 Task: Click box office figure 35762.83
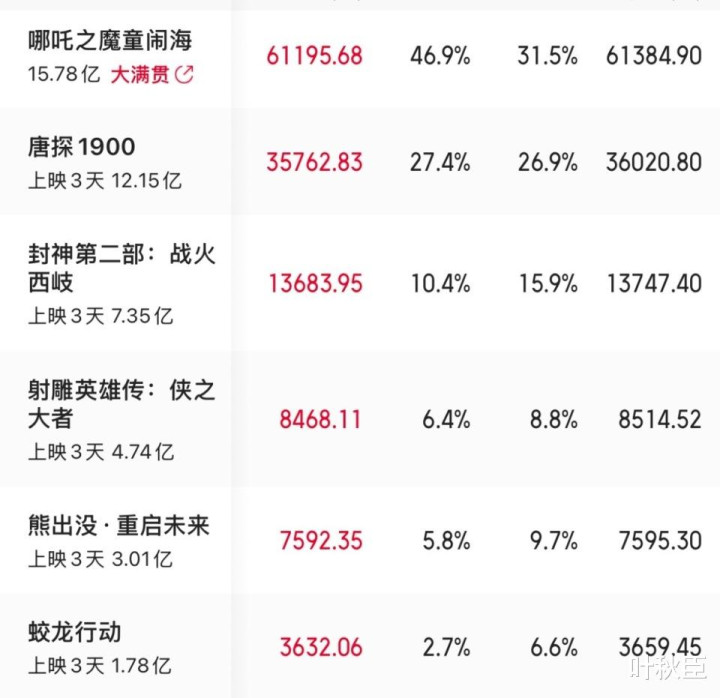pyautogui.click(x=315, y=163)
